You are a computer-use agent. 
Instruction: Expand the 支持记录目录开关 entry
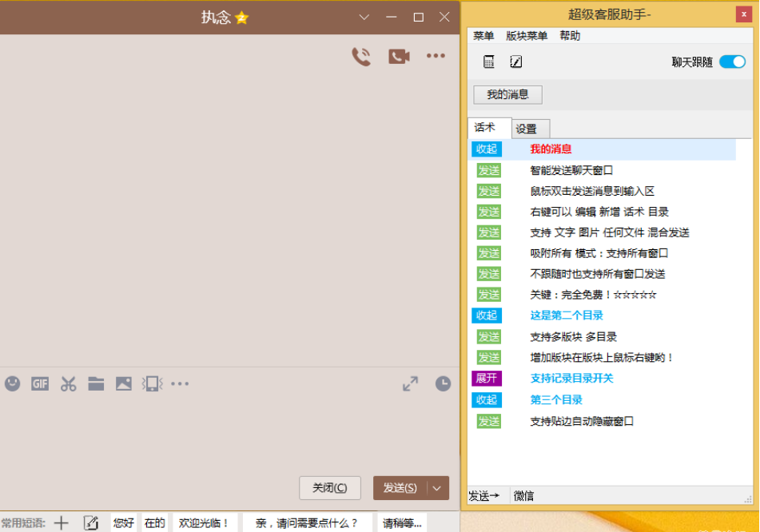click(488, 378)
